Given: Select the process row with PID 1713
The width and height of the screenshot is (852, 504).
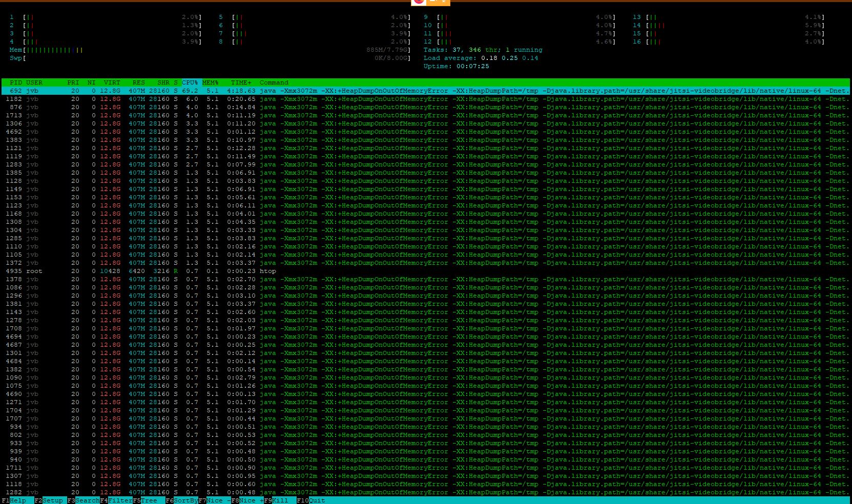Looking at the screenshot, I should [426, 115].
